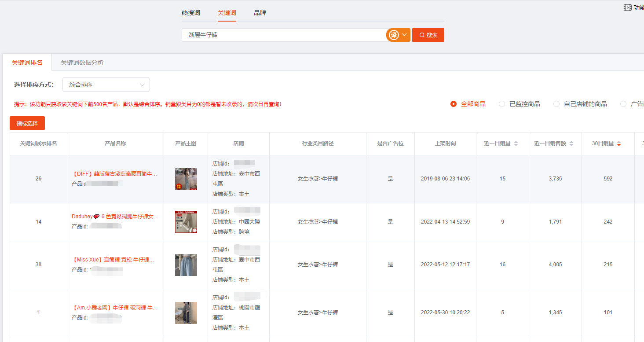Open the 功能 video tutorial icon
This screenshot has height=342, width=644.
click(628, 7)
